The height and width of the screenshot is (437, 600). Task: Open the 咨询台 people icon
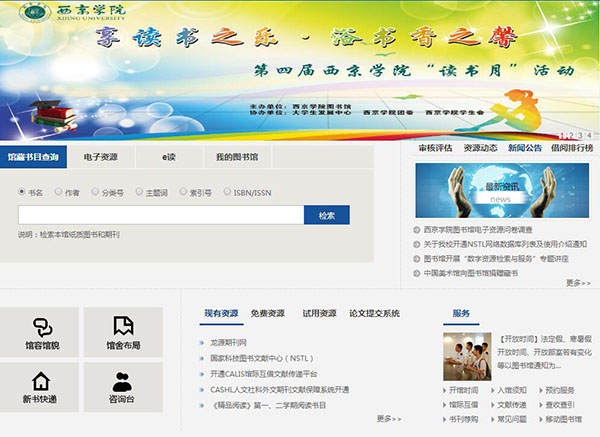coord(122,382)
